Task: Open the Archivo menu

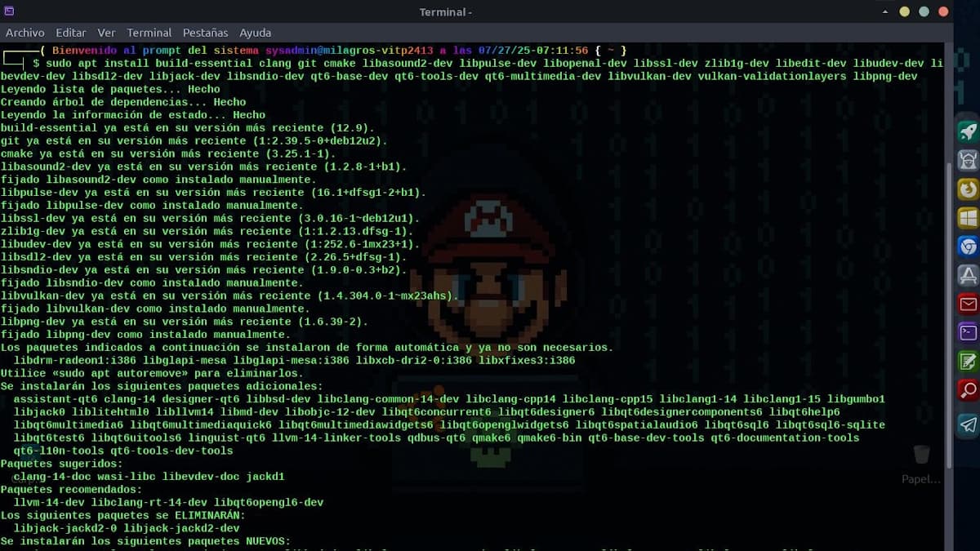Action: [x=24, y=33]
